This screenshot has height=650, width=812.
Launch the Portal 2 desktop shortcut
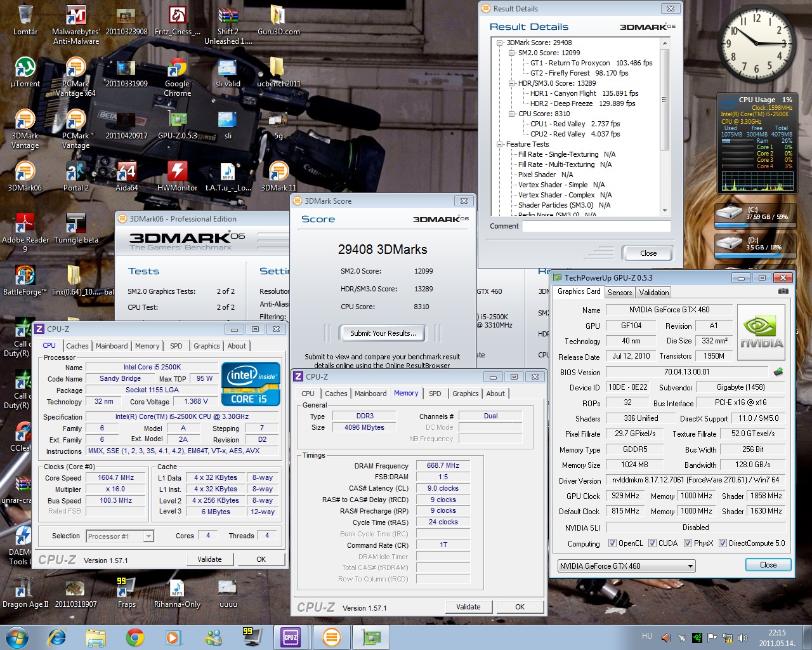(x=75, y=176)
